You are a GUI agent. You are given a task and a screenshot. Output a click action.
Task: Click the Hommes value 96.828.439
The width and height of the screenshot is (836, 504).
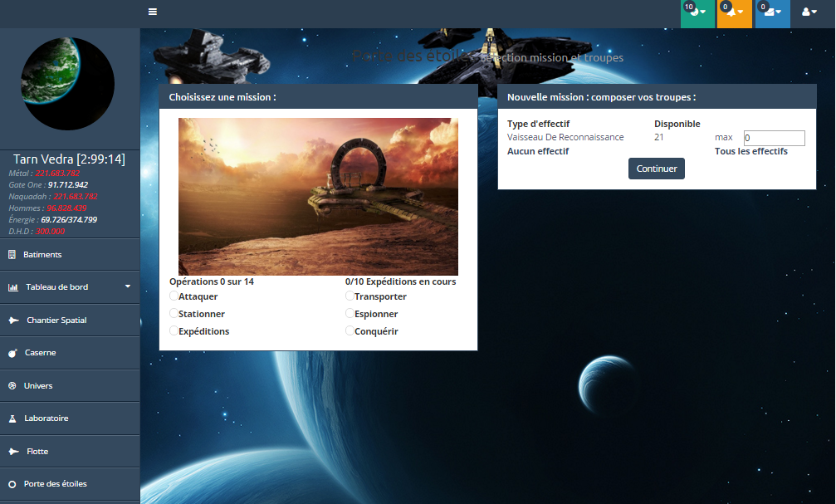point(66,208)
